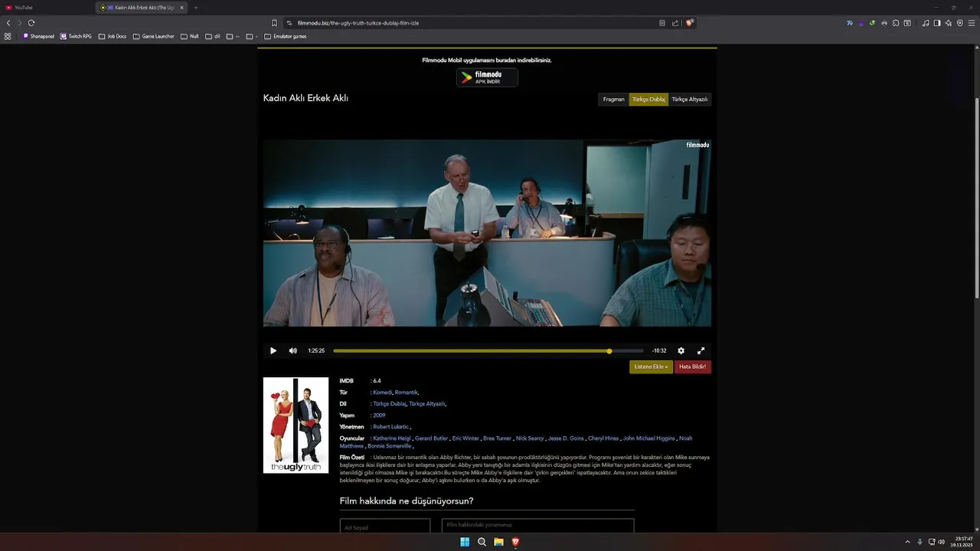
Task: Switch to the YouTube tab
Action: (x=46, y=8)
